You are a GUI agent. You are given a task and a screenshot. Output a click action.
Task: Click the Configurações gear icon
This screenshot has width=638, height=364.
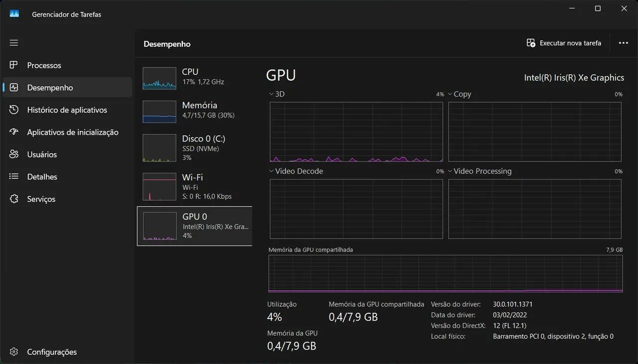point(14,352)
